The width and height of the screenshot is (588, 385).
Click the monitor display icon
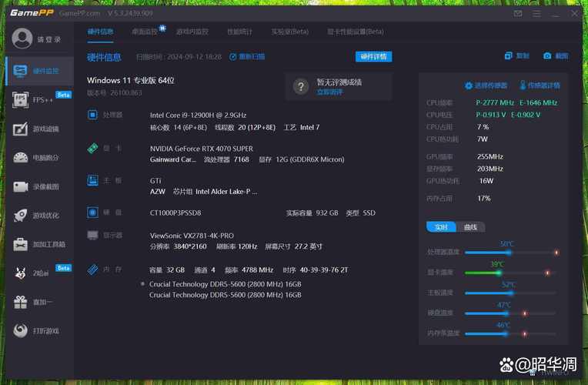coord(92,236)
